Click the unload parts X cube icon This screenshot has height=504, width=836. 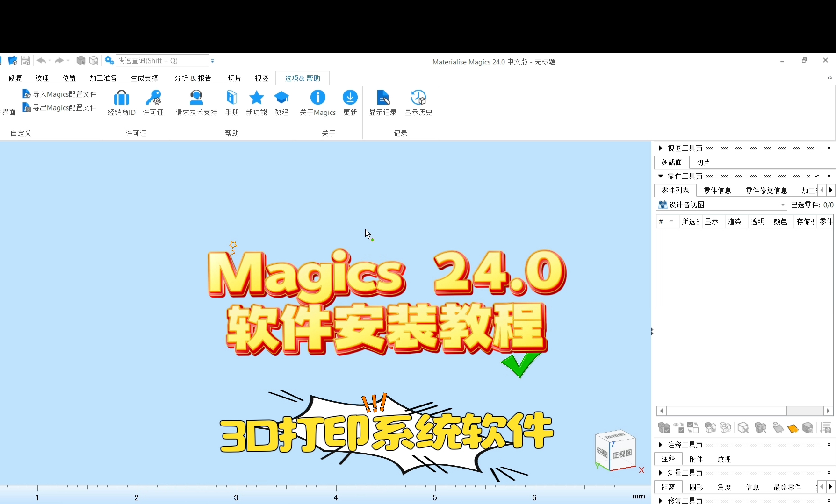coord(743,427)
